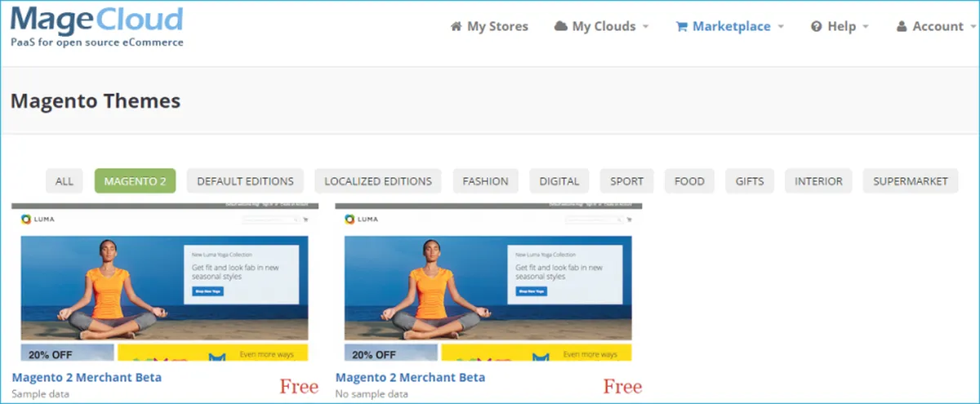Viewport: 980px width, 404px height.
Task: Open Magento 2 Merchant Beta with No sample data link
Action: click(410, 377)
